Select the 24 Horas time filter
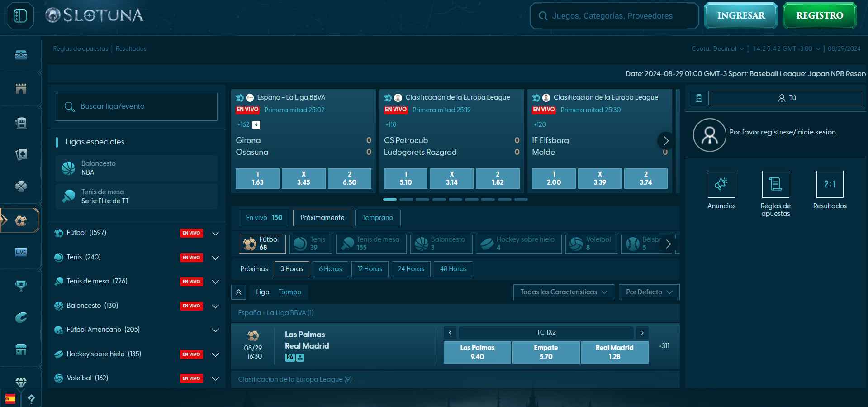This screenshot has height=407, width=868. point(411,269)
